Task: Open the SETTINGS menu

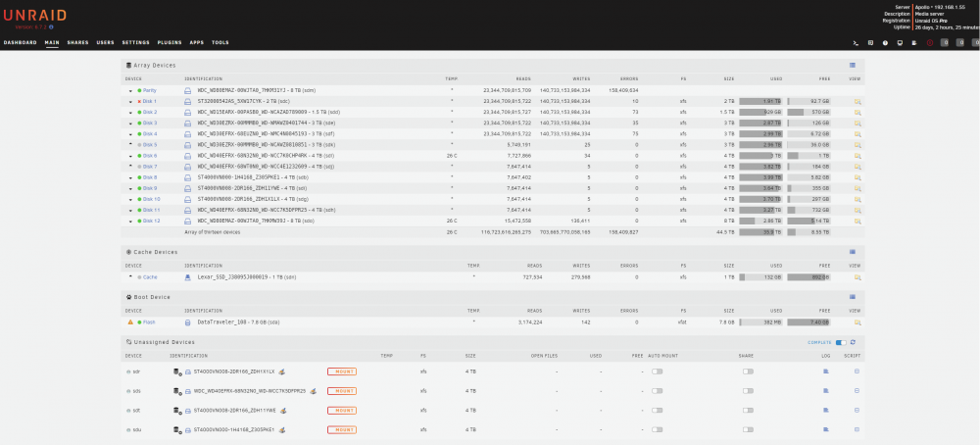Action: point(135,42)
